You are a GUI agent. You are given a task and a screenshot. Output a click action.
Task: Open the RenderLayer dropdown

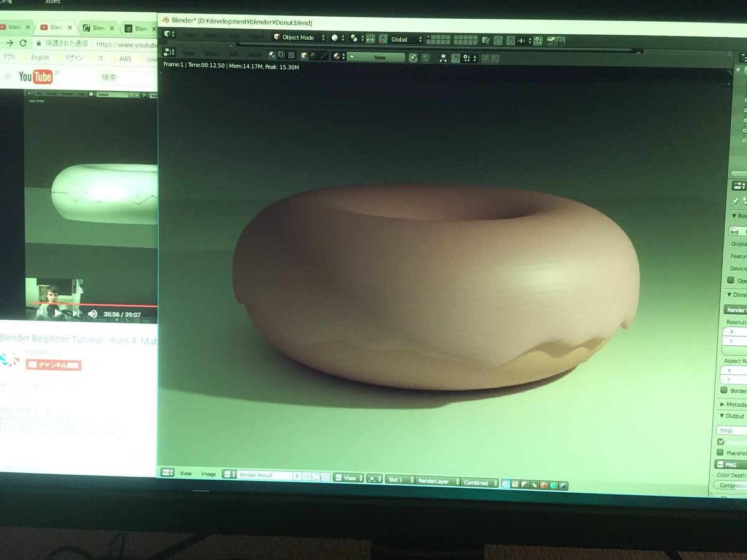(437, 481)
